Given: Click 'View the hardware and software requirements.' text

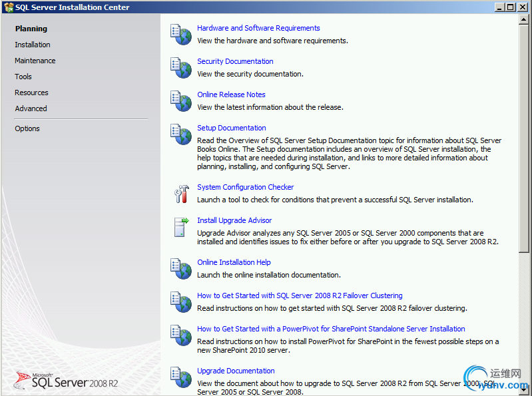Looking at the screenshot, I should pyautogui.click(x=273, y=41).
